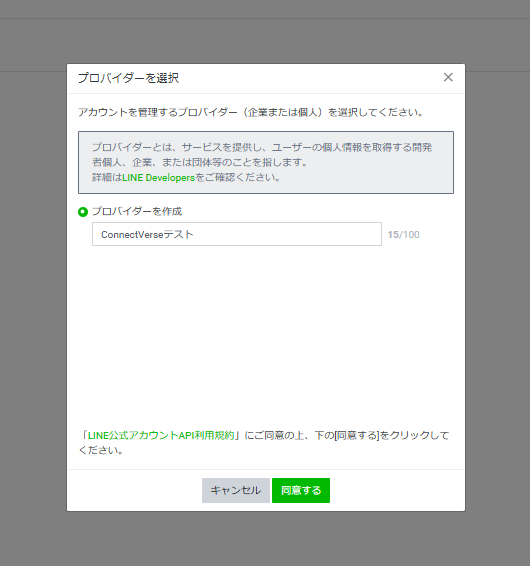Click the キャンセル button
Image resolution: width=530 pixels, height=566 pixels.
[236, 490]
